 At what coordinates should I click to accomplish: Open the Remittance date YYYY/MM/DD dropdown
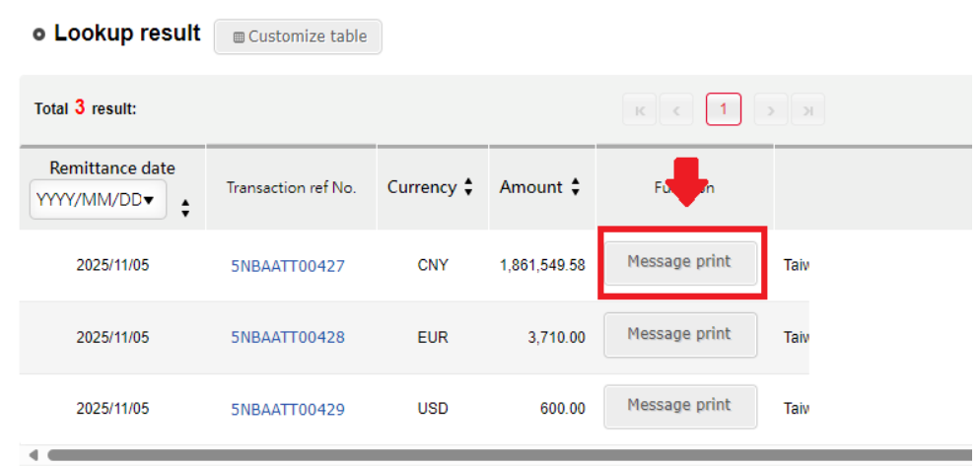coord(97,200)
